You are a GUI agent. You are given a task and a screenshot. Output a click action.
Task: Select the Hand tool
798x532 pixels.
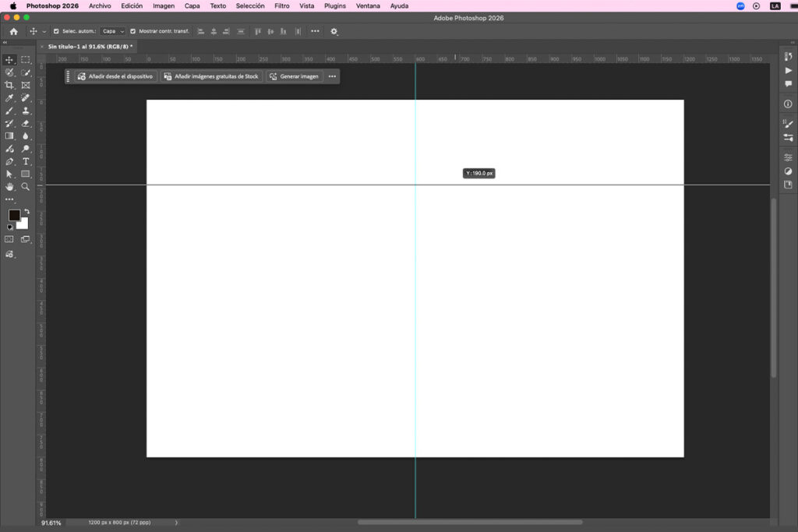tap(9, 188)
